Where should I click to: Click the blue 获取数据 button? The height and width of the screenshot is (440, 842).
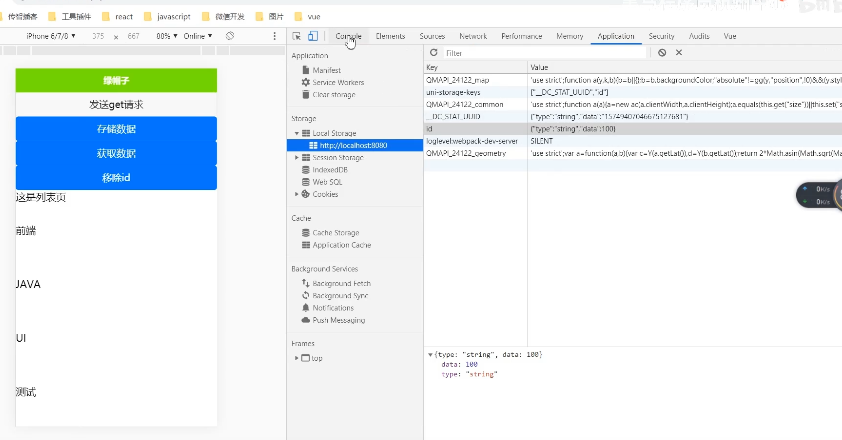116,153
